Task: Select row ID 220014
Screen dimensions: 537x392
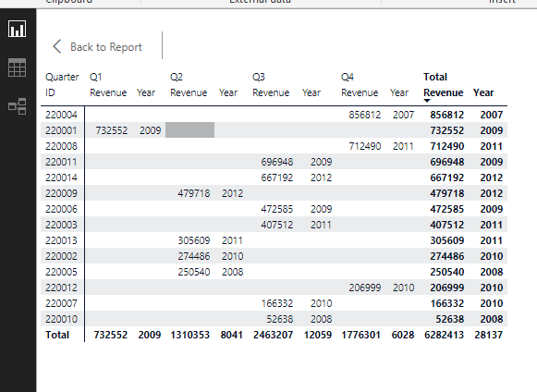Action: 61,178
